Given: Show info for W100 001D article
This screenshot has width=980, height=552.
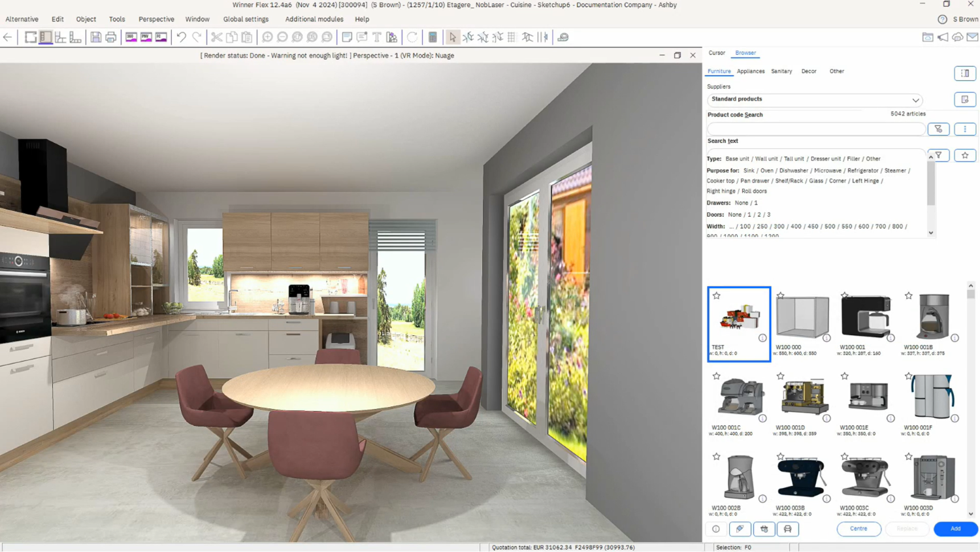Looking at the screenshot, I should (826, 418).
